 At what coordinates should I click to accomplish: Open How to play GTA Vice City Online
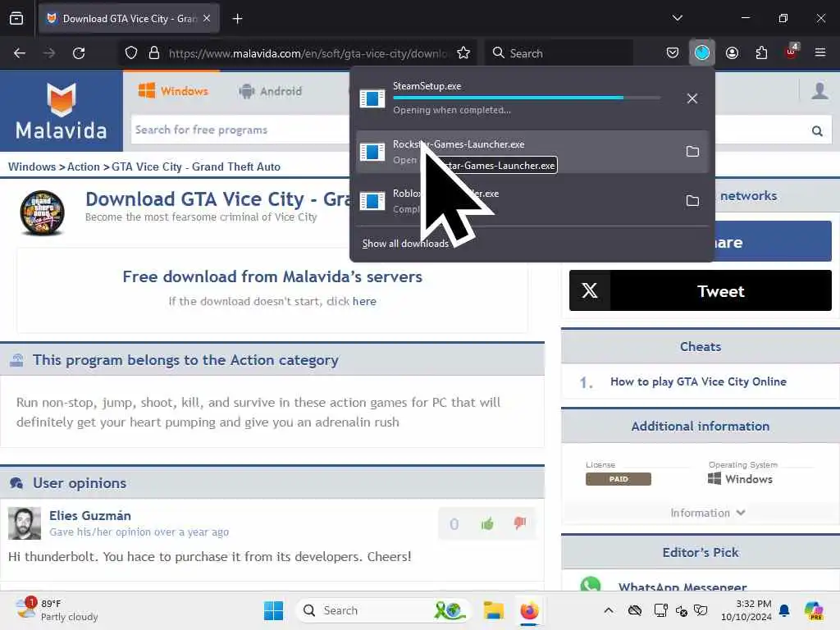click(698, 381)
